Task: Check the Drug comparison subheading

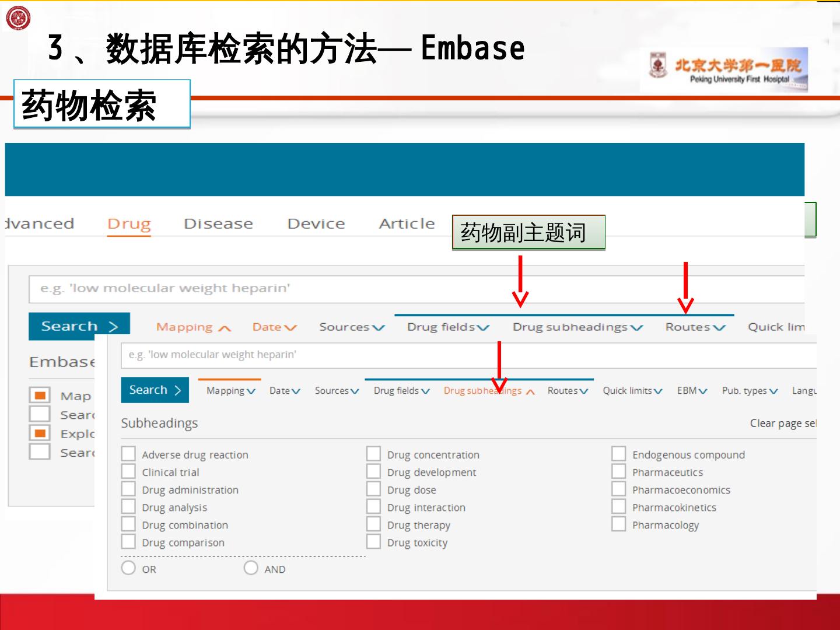Action: point(128,541)
